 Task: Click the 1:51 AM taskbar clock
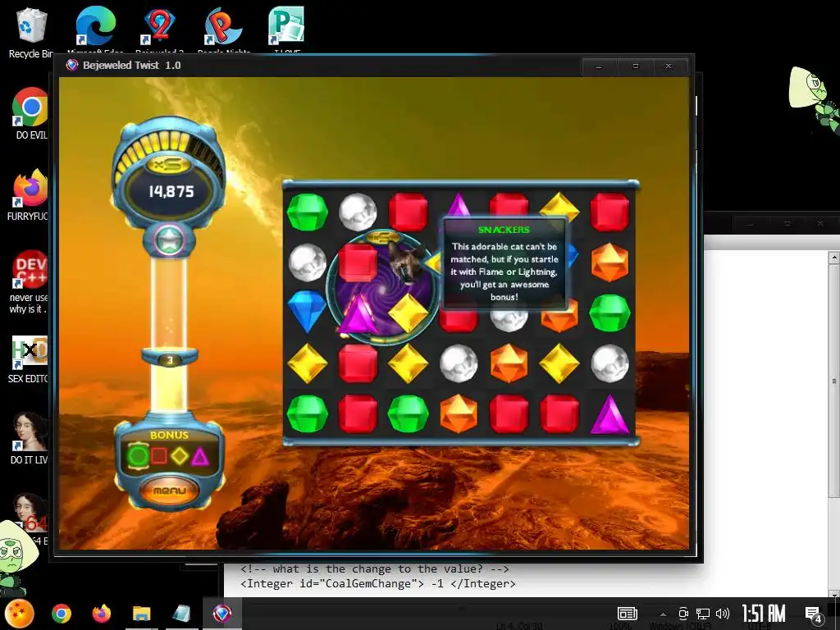(x=764, y=614)
